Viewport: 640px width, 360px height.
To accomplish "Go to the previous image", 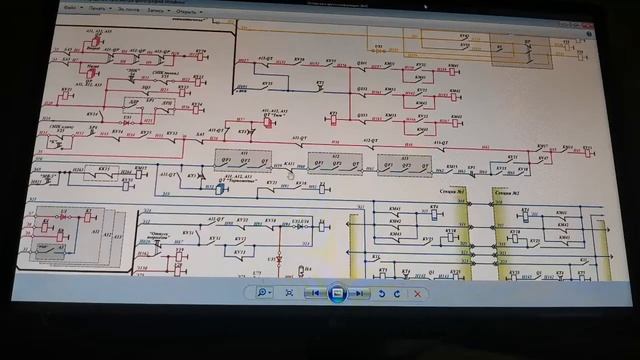I will coord(316,293).
